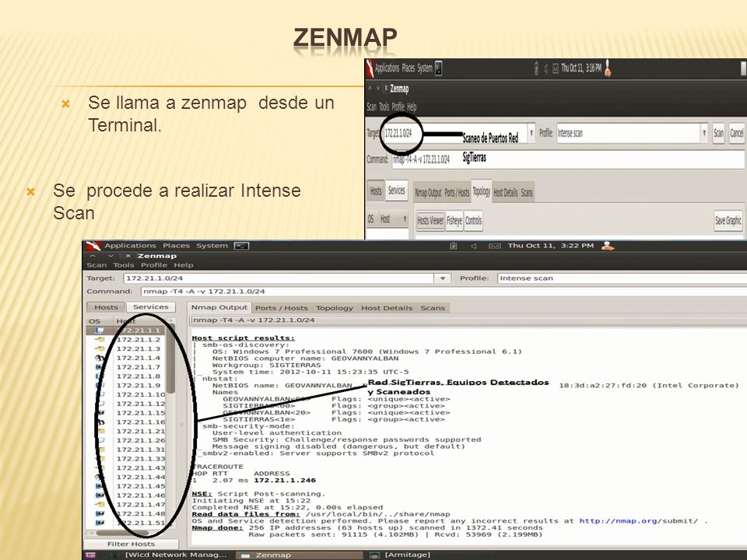Click the Scan button in the 3:16 PM window

tap(718, 133)
